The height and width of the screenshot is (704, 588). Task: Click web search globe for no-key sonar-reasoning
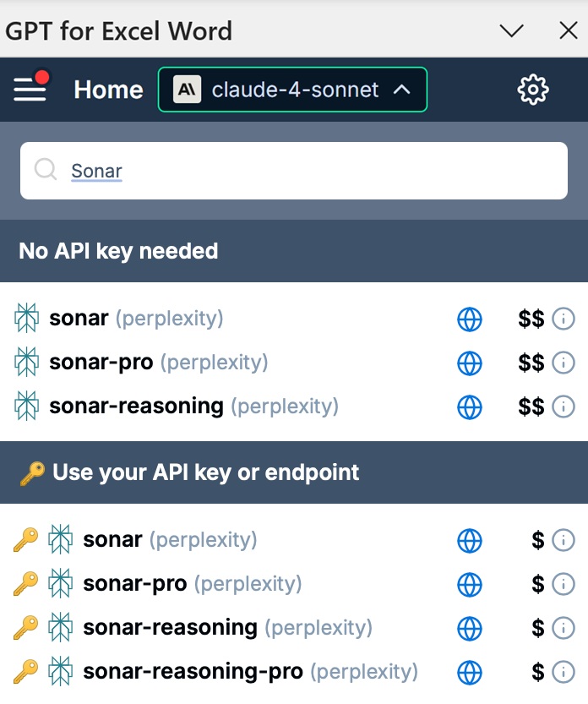tap(470, 407)
